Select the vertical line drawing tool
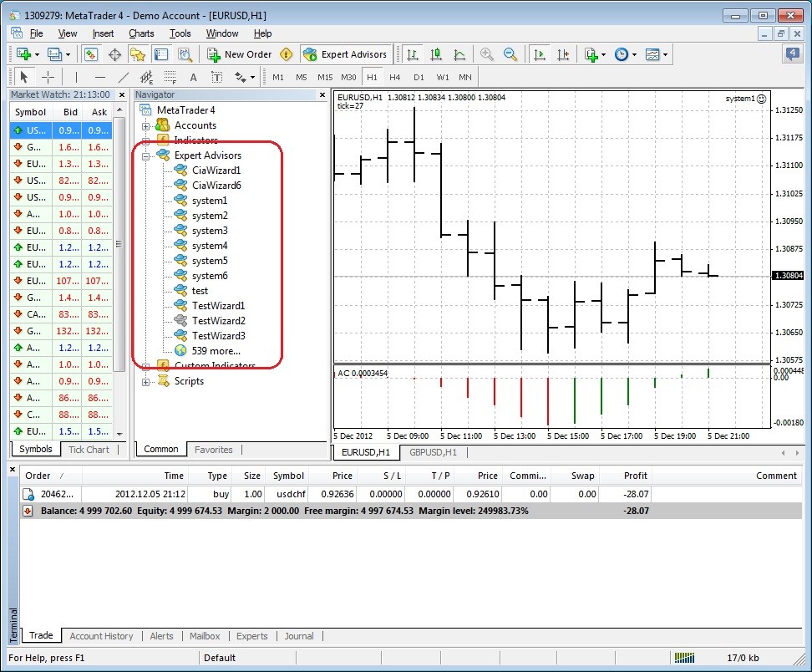 76,77
